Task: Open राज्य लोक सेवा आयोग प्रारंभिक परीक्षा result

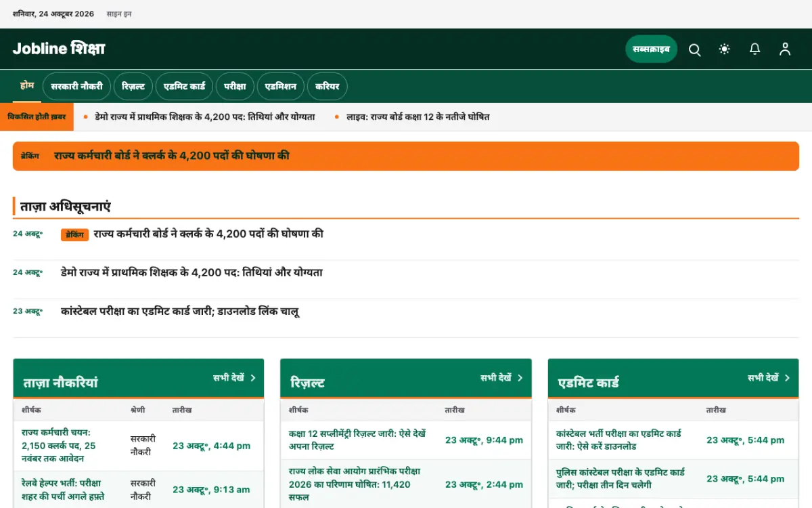Action: (x=355, y=484)
